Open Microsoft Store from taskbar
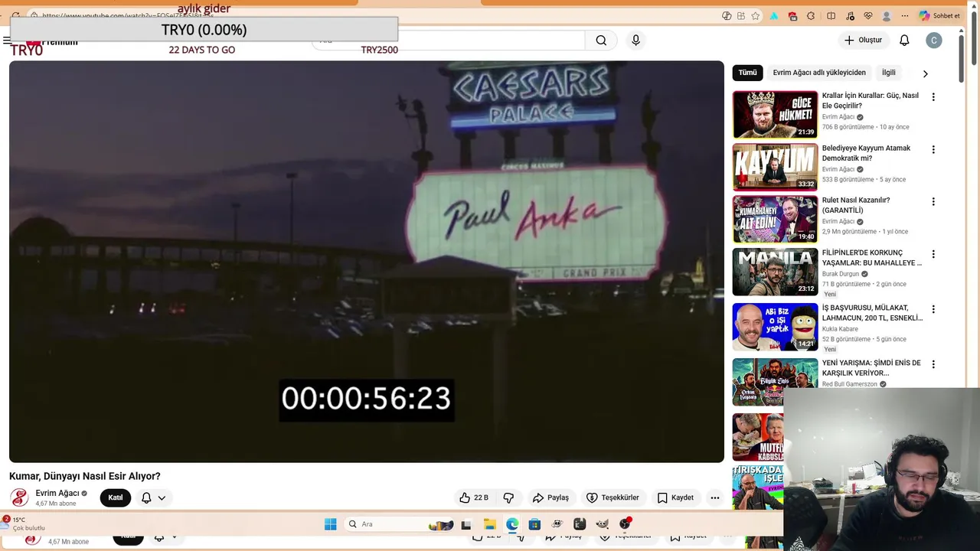This screenshot has height=551, width=980. 534,524
